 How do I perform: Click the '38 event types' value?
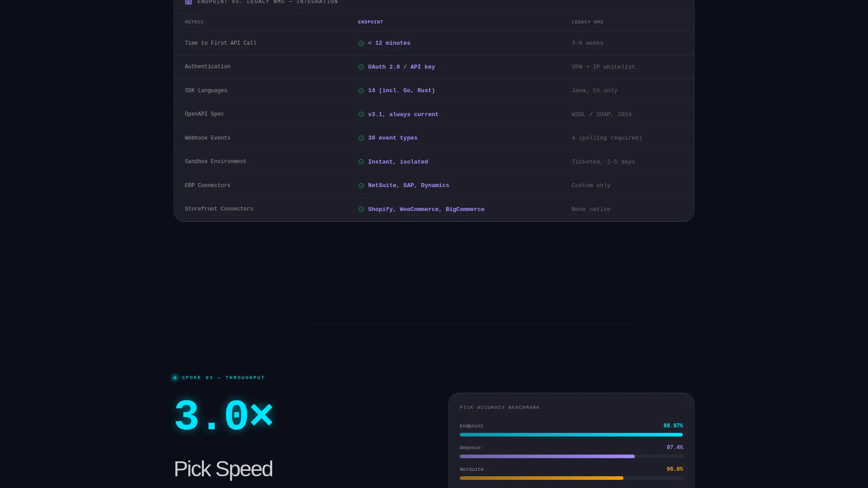393,138
